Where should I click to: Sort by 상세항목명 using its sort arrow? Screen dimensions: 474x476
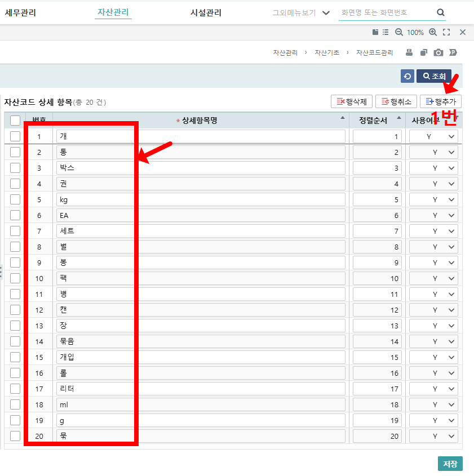(343, 118)
